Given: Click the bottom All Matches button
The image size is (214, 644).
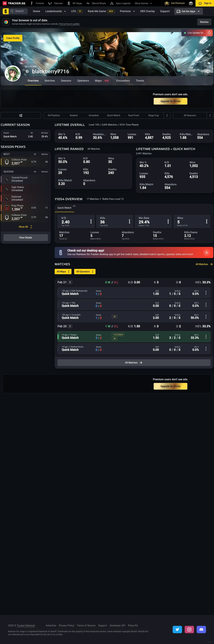Looking at the screenshot, I should tap(134, 362).
